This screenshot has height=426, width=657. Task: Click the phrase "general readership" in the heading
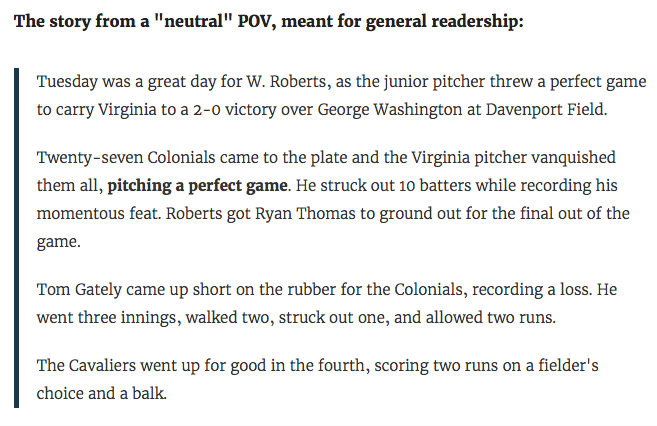(x=445, y=21)
